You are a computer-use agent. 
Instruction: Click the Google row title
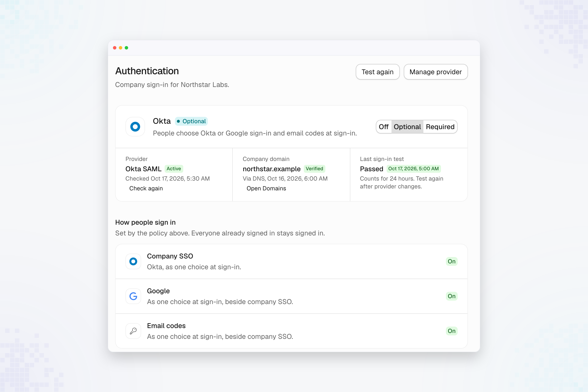click(x=158, y=291)
